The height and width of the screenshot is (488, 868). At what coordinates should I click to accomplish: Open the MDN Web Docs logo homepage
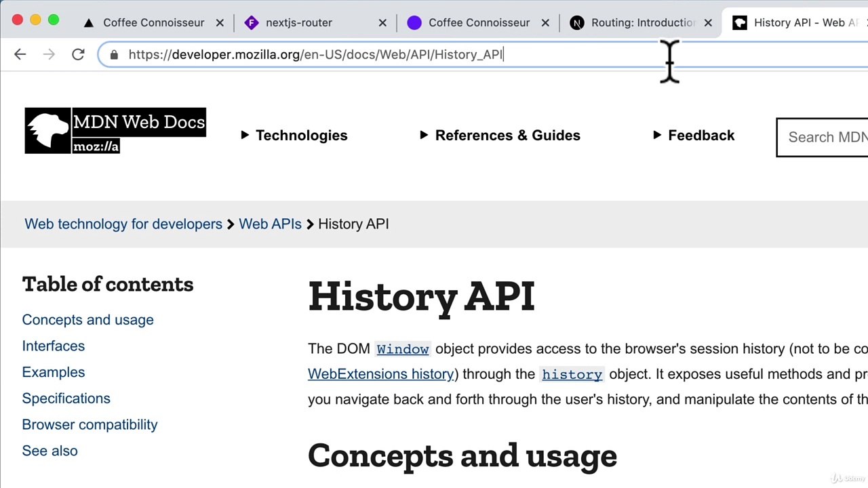coord(115,130)
